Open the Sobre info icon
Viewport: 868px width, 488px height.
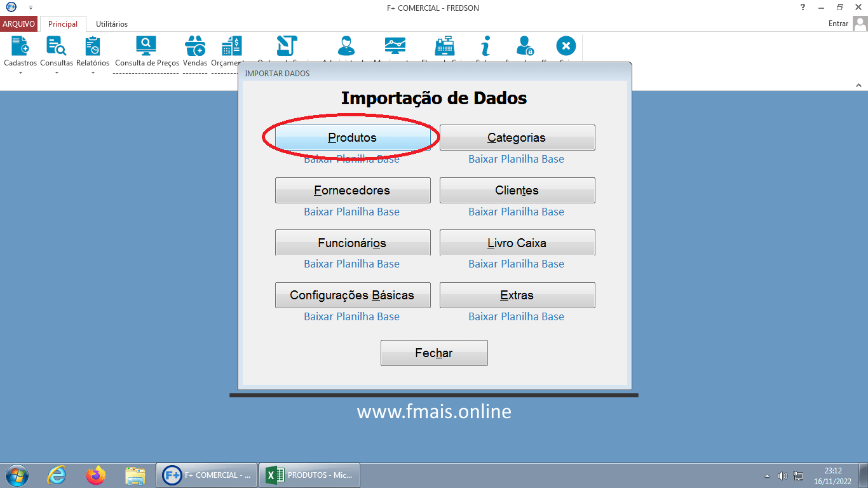coord(485,46)
